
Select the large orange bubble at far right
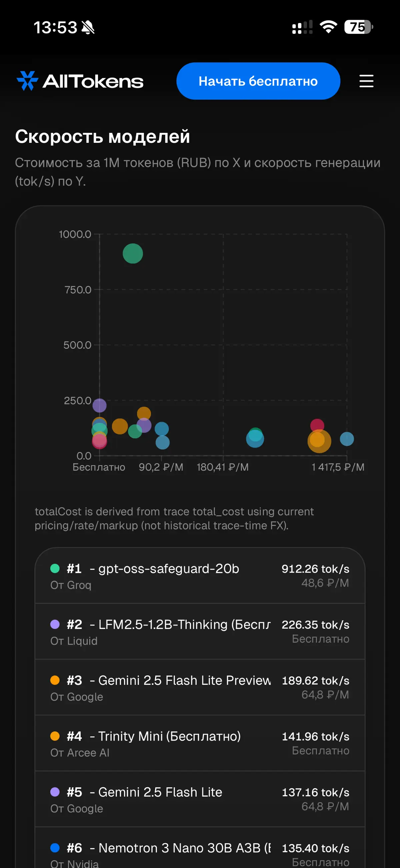[x=319, y=441]
